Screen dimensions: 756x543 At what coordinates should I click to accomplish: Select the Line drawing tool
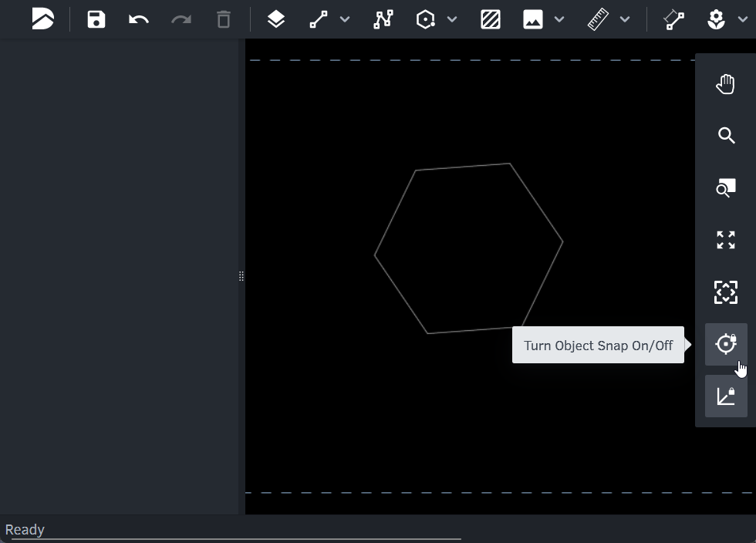tap(319, 19)
